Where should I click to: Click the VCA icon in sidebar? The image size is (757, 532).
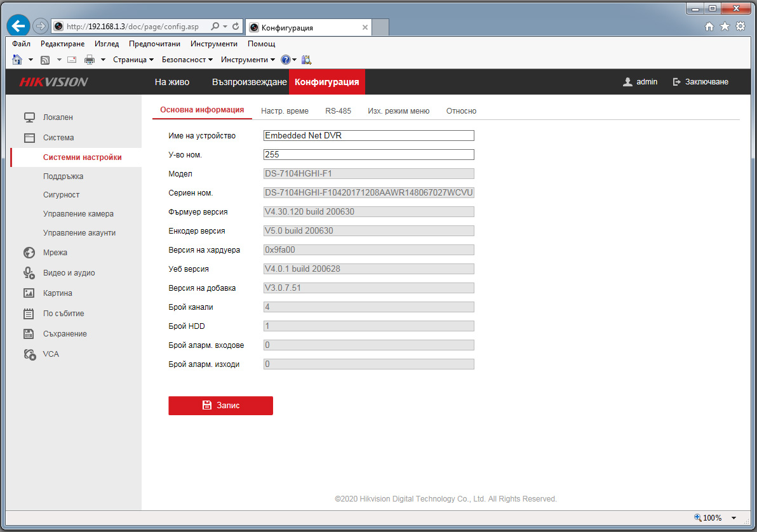(x=29, y=354)
